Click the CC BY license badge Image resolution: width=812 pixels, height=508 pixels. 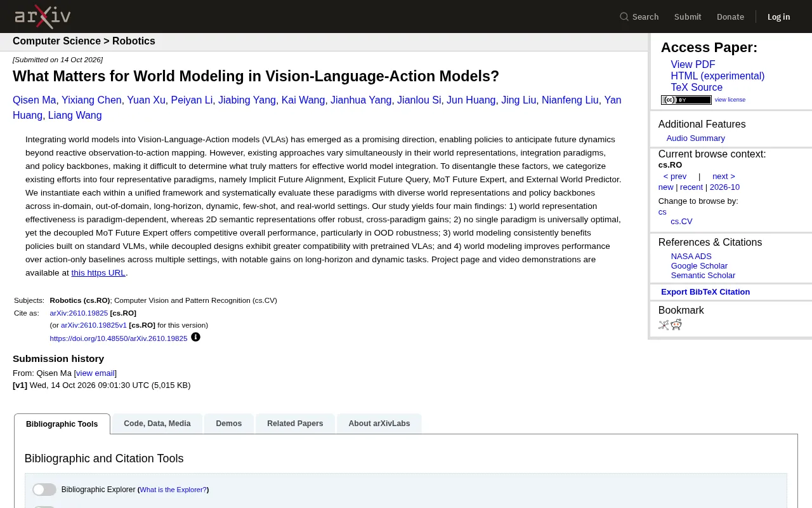point(686,100)
